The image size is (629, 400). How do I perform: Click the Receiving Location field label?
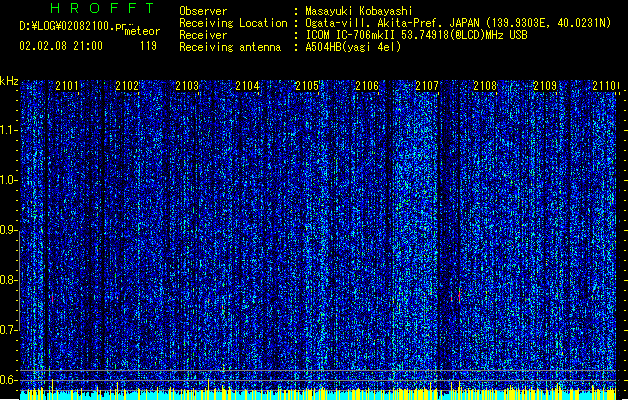(233, 23)
